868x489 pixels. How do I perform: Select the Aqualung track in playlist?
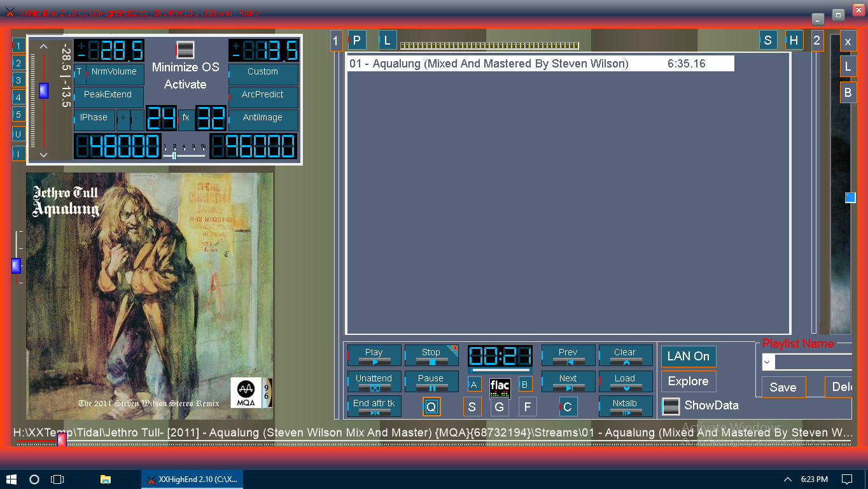tap(540, 64)
